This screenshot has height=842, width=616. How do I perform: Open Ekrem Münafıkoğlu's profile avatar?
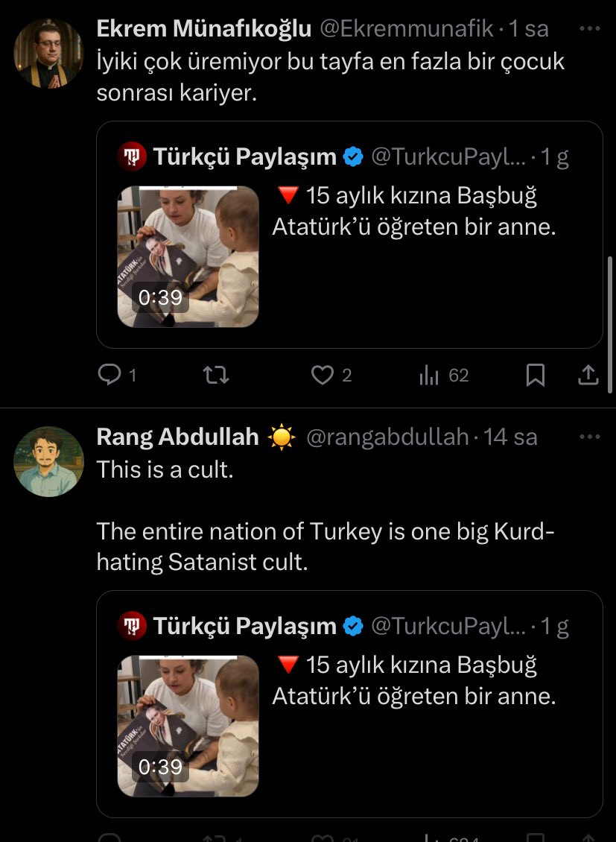click(48, 54)
